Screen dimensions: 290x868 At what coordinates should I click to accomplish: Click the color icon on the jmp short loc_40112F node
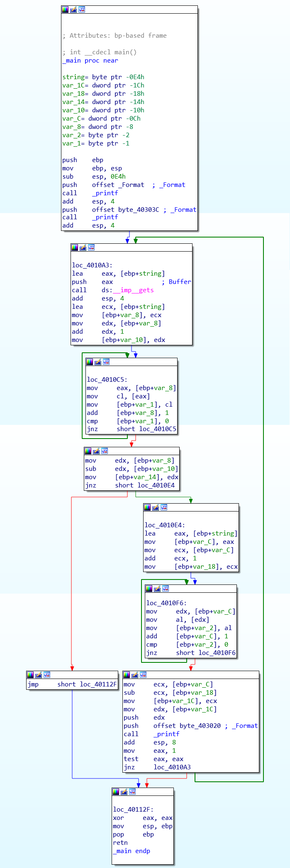coord(30,675)
